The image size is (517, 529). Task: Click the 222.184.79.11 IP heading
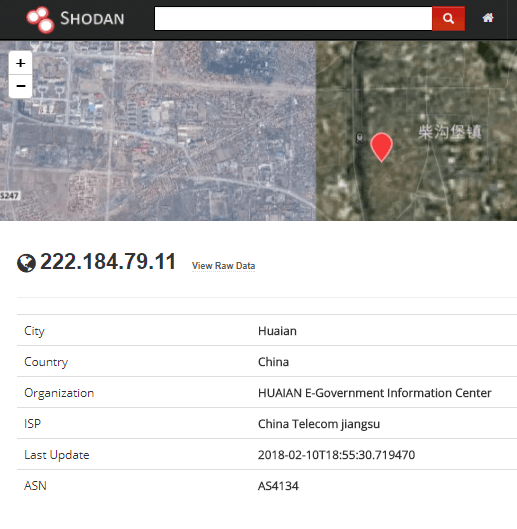tap(108, 261)
